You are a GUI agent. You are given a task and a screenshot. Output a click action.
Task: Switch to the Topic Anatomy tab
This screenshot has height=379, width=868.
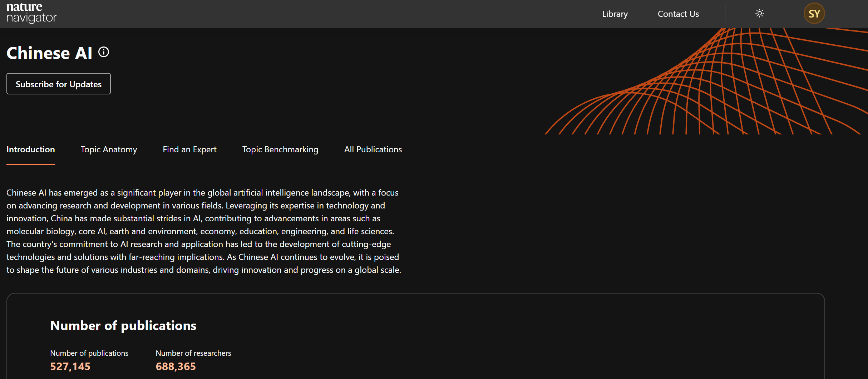(x=109, y=149)
